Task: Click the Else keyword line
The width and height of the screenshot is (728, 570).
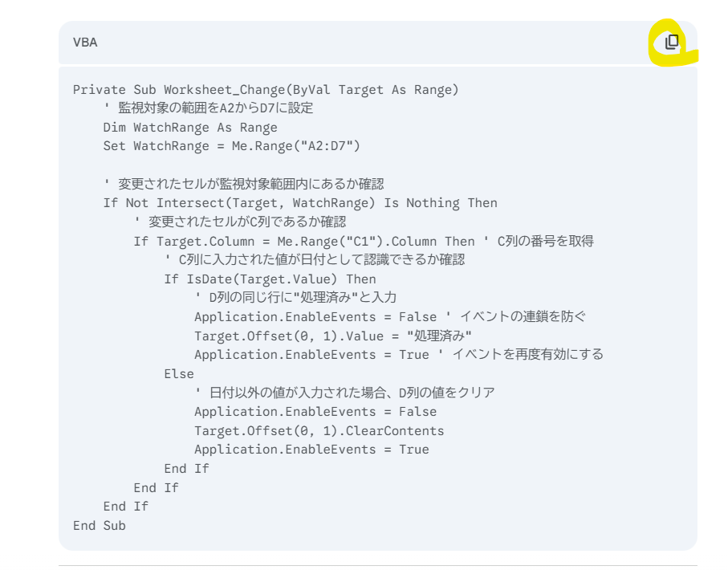Action: [179, 374]
